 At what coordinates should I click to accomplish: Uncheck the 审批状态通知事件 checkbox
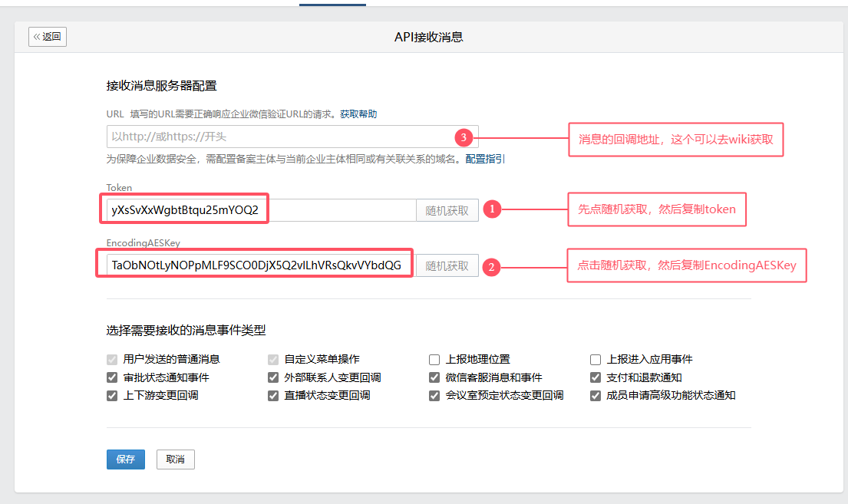coord(112,377)
